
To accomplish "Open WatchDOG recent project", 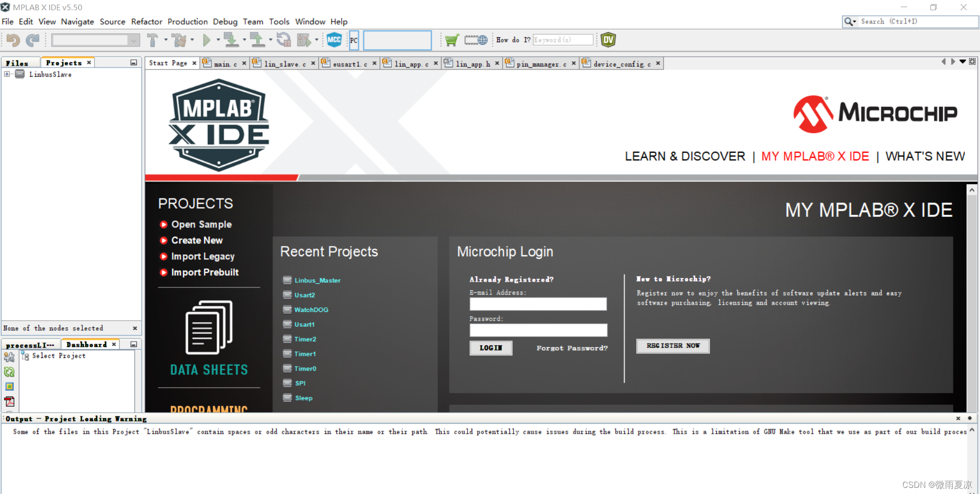I will (x=311, y=309).
